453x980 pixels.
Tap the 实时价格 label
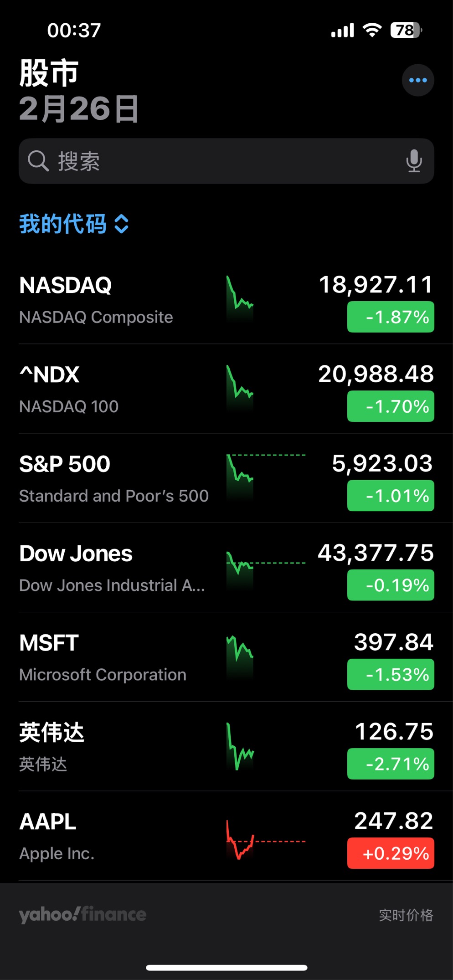pos(406,915)
